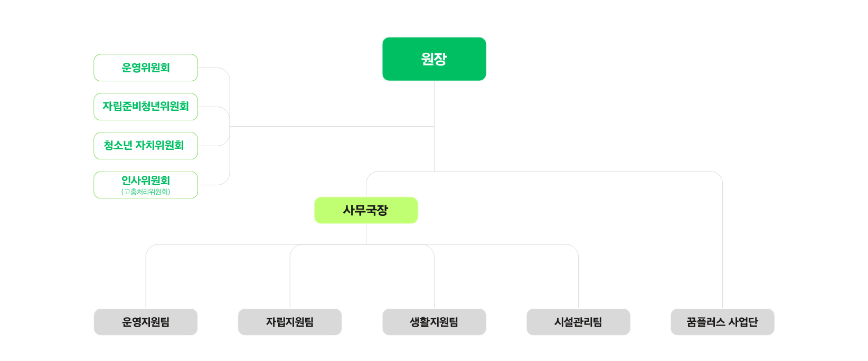Select the 운영위원회 committee box

pyautogui.click(x=146, y=68)
